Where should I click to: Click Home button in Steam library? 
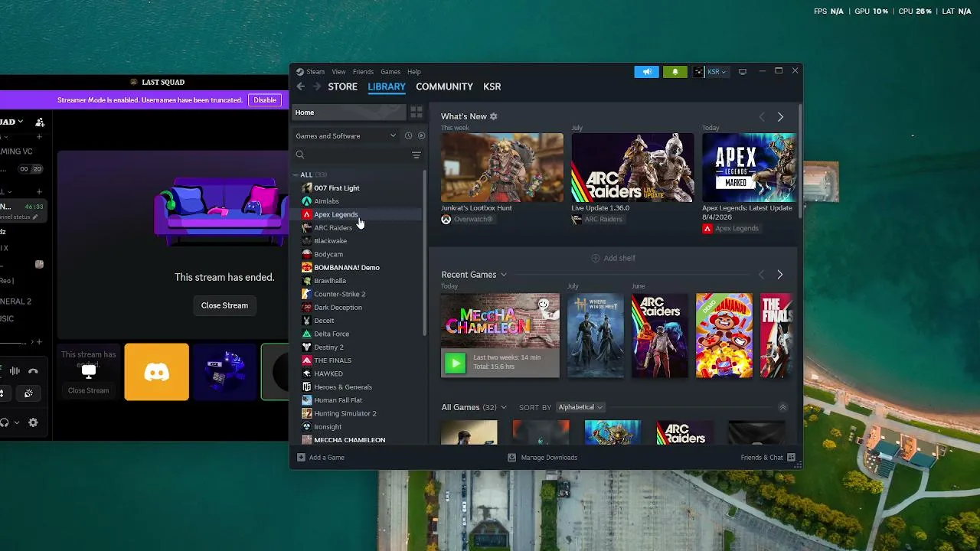tap(348, 112)
